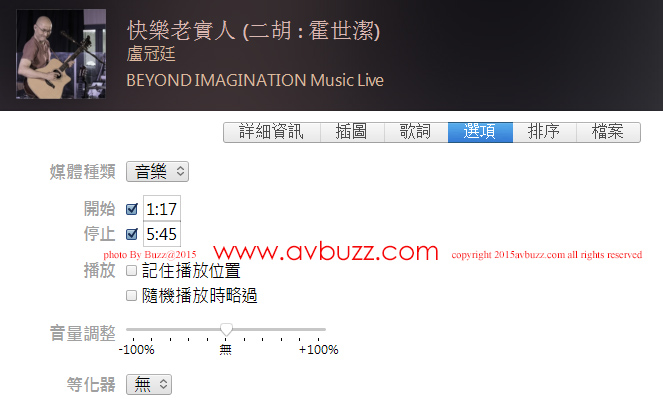The height and width of the screenshot is (412, 663).
Task: Click the 音量調整 slider handle
Action: pos(226,330)
